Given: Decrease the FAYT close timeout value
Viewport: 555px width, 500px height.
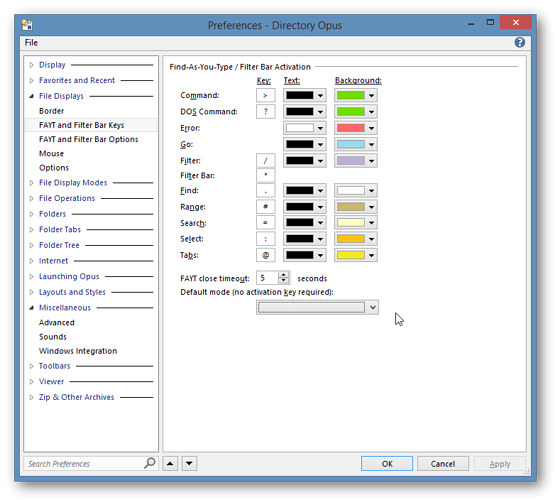Looking at the screenshot, I should (x=284, y=281).
